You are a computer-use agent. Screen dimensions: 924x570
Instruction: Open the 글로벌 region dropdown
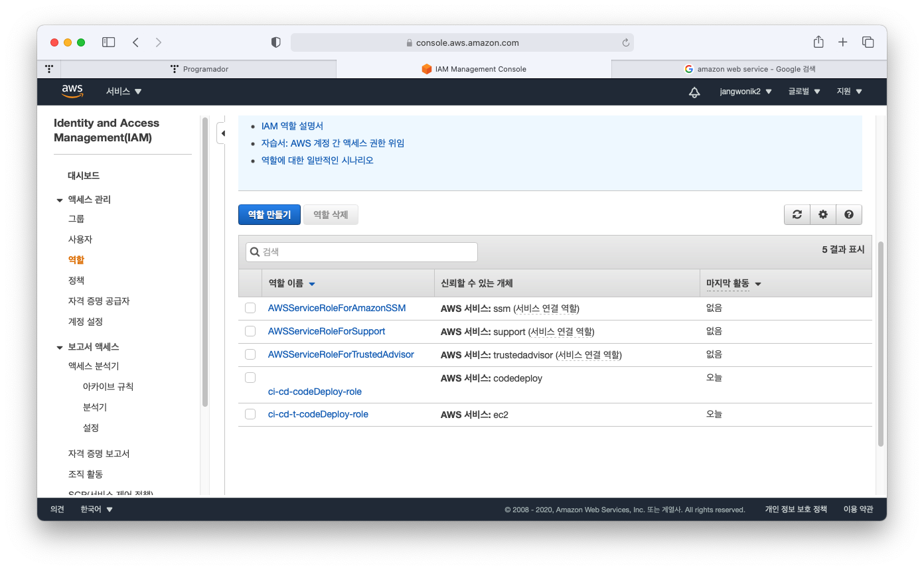pos(805,92)
